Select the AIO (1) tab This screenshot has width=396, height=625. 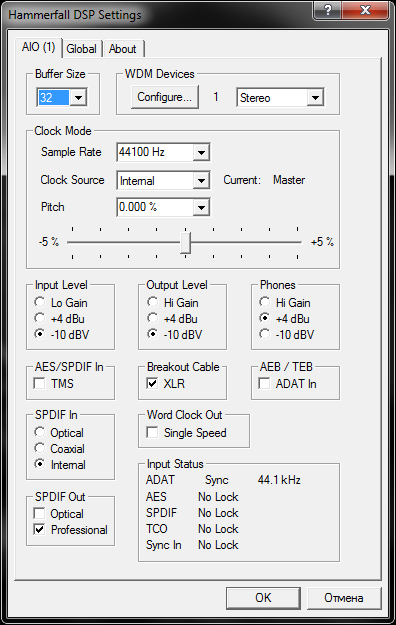point(39,47)
